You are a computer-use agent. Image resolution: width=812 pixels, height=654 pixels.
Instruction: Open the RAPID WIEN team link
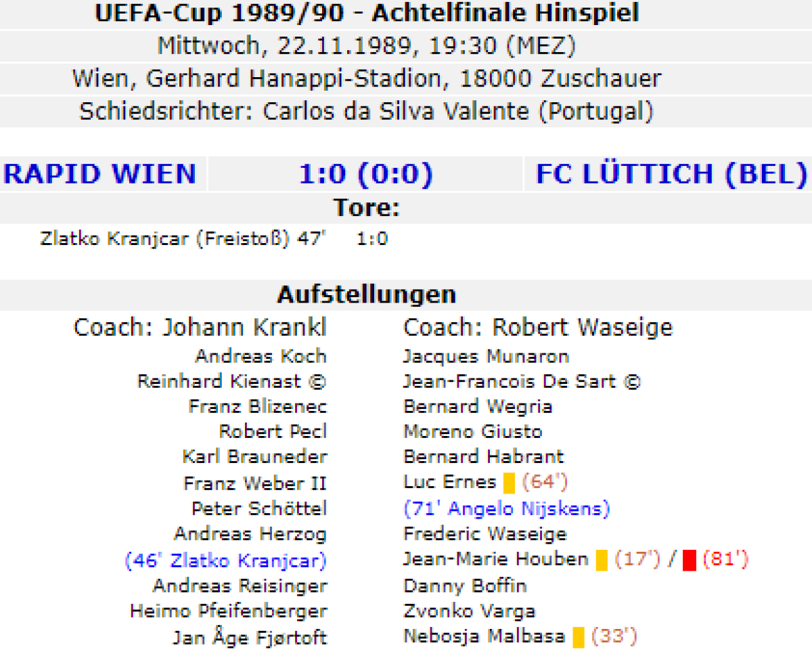[x=100, y=174]
